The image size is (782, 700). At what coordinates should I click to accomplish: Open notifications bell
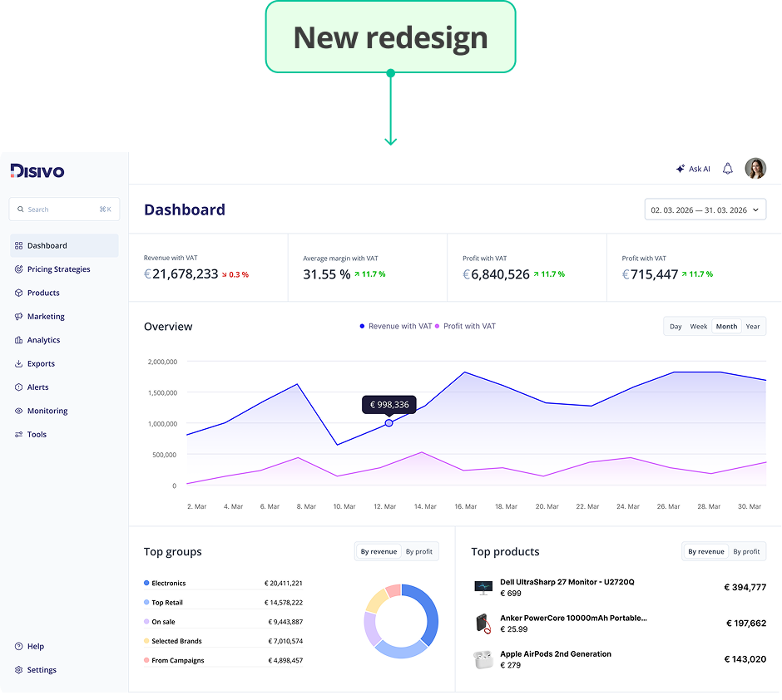[x=728, y=169]
